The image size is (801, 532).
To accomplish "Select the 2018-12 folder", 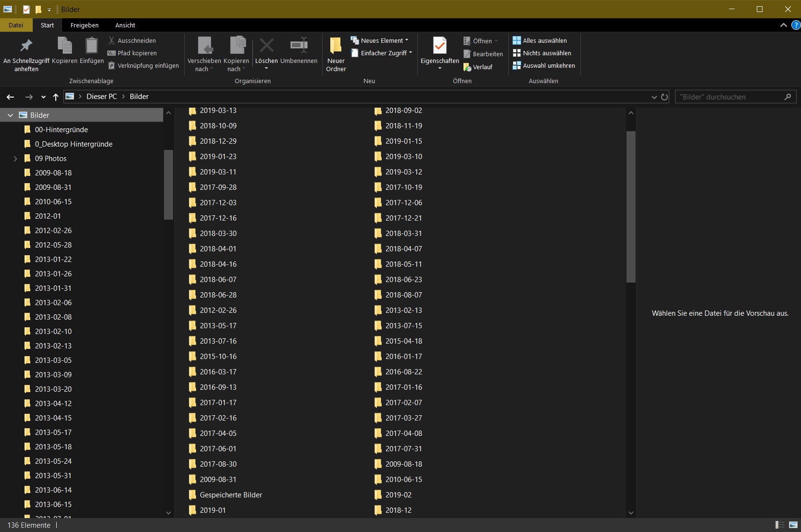I will [393, 510].
